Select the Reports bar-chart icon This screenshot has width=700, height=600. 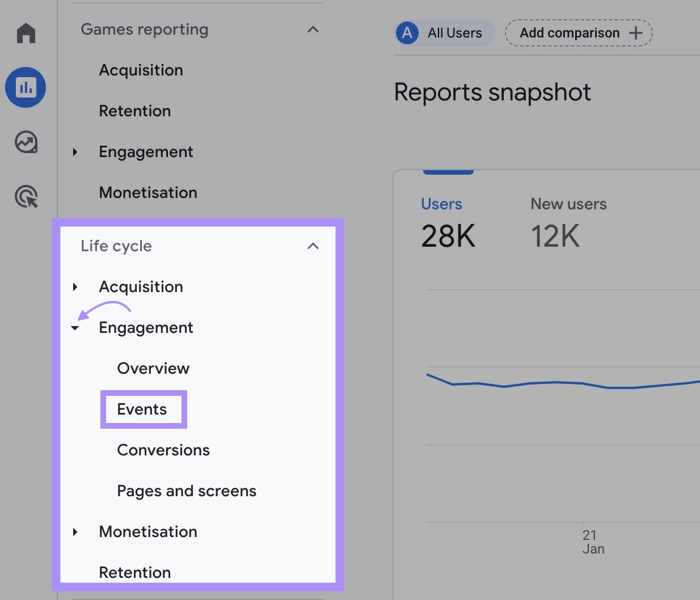click(26, 87)
